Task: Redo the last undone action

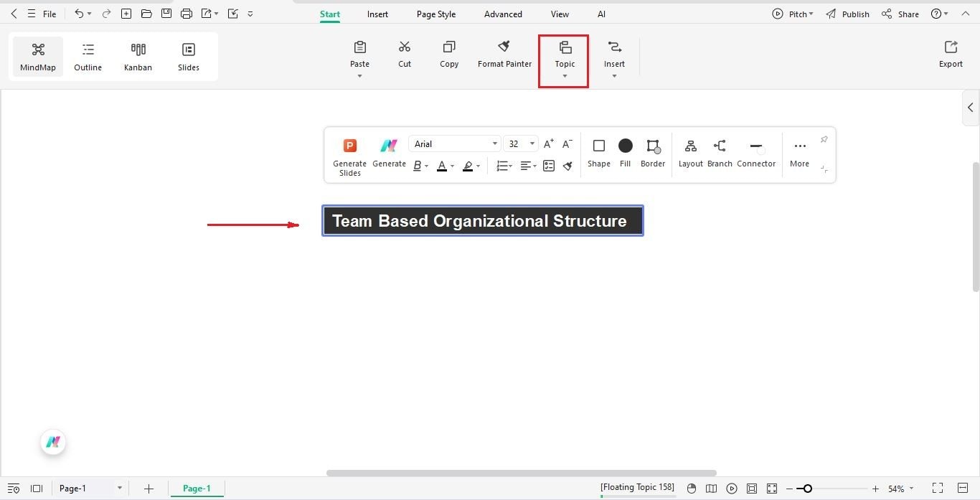Action: [106, 14]
